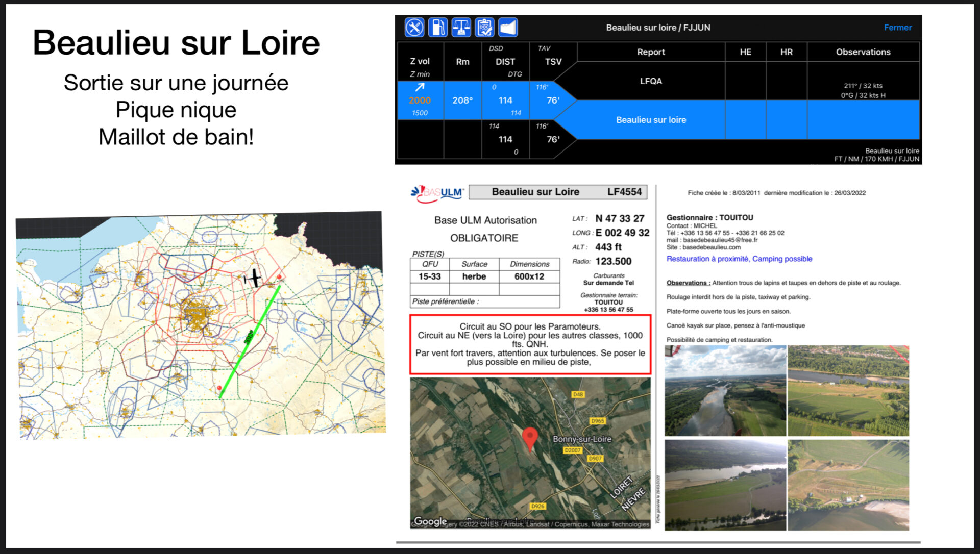Click the TSV column header

point(553,62)
